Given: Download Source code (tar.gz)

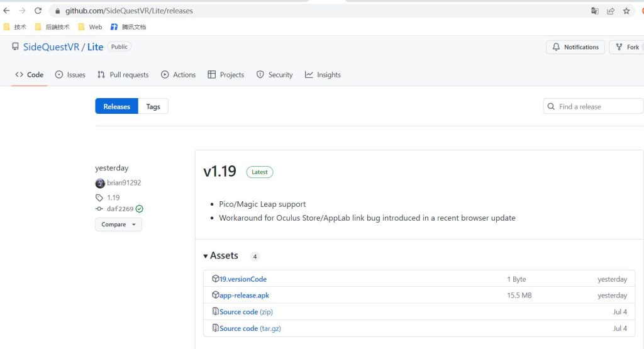Looking at the screenshot, I should coord(250,328).
